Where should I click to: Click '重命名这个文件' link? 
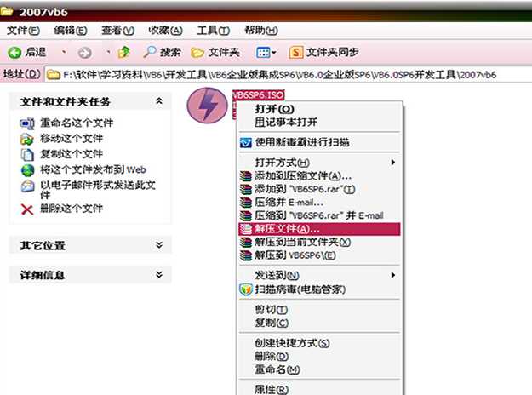tap(77, 123)
